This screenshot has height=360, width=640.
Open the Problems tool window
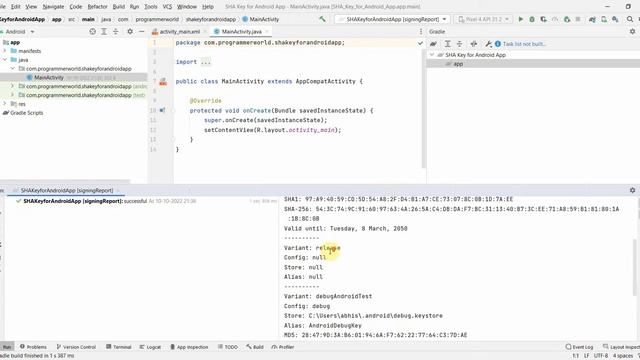click(33, 347)
